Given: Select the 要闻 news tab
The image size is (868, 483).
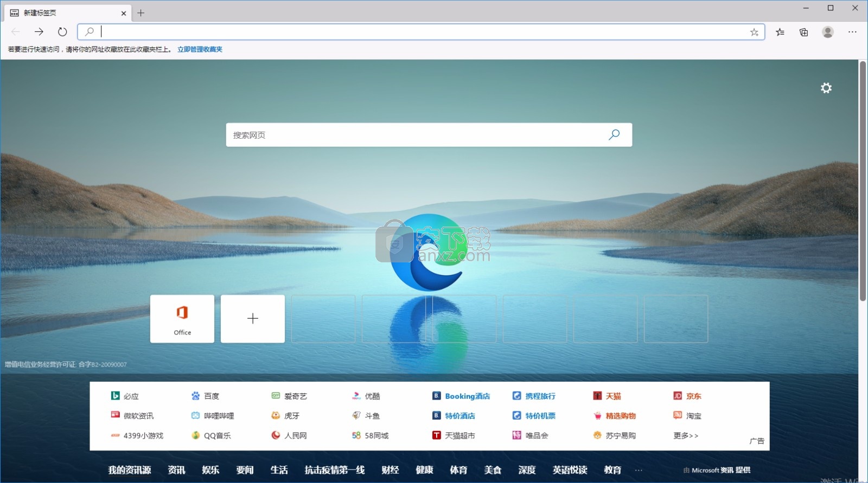Looking at the screenshot, I should (245, 470).
